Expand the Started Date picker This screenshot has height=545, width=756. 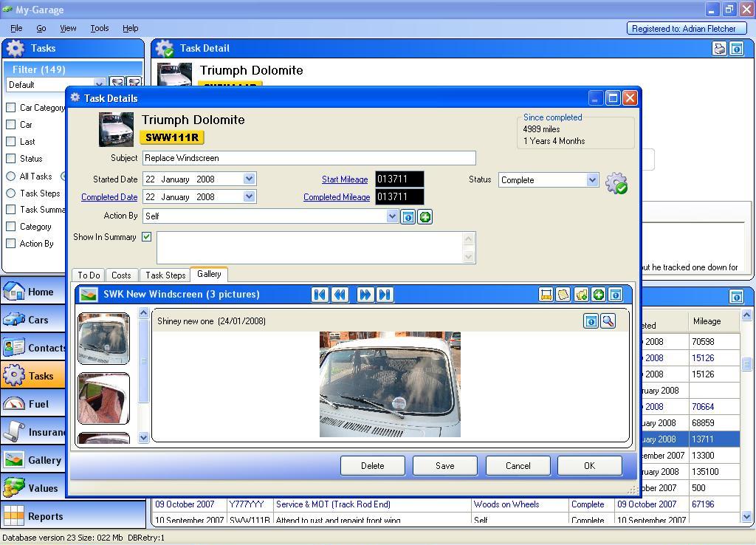coord(249,179)
